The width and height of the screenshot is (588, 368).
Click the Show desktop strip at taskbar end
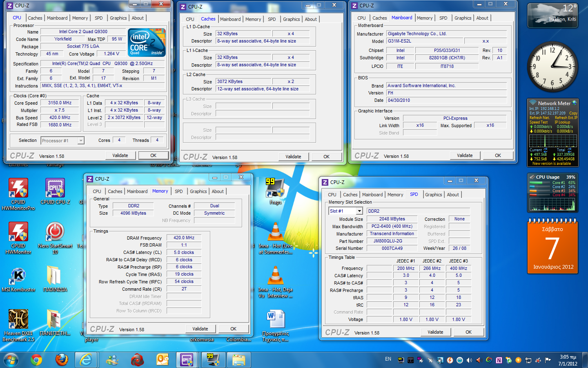tap(585, 360)
